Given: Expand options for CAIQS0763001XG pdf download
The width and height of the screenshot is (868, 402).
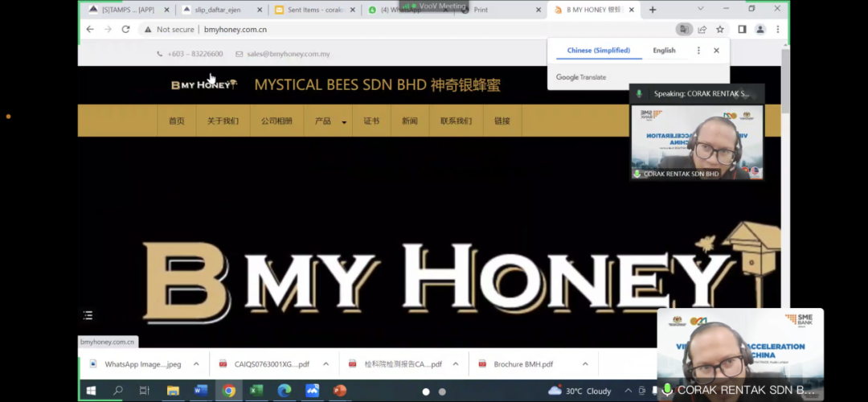Looking at the screenshot, I should (325, 363).
